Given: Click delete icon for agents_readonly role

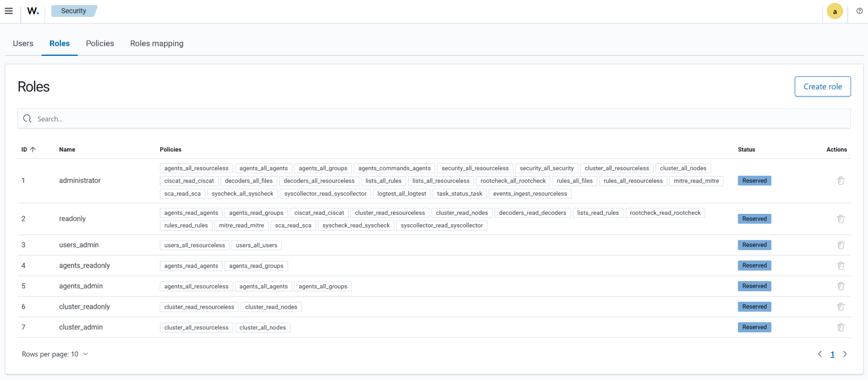Looking at the screenshot, I should pyautogui.click(x=841, y=266).
